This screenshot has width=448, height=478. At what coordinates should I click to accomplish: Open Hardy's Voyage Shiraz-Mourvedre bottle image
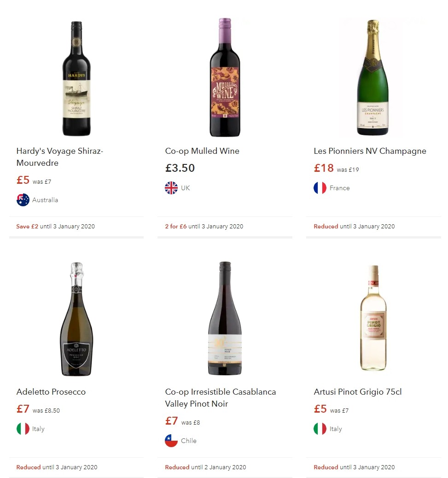coord(76,78)
